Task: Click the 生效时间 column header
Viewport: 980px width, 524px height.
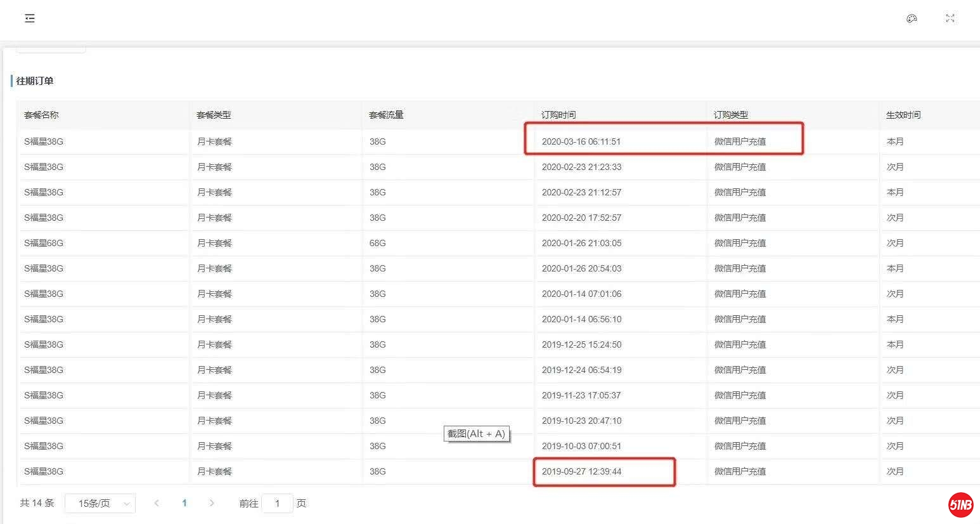Action: (903, 115)
